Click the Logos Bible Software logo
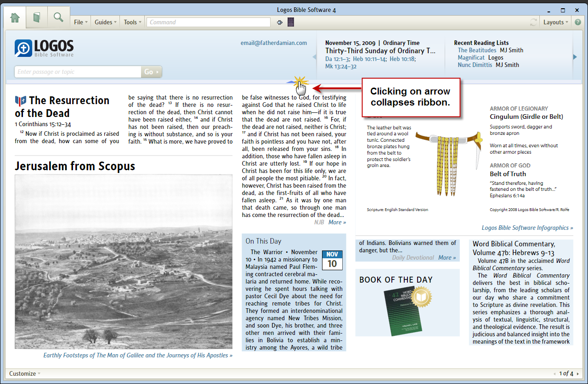The height and width of the screenshot is (384, 588). coord(44,48)
